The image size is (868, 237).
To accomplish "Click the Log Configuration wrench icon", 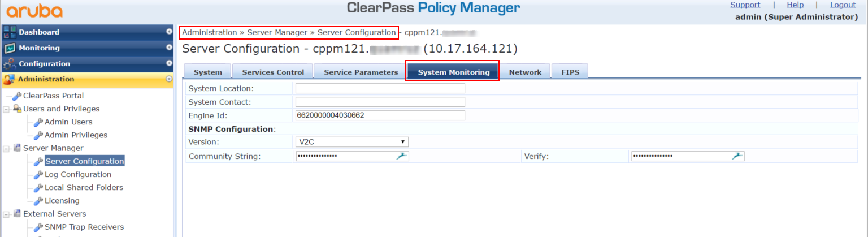I will 38,174.
